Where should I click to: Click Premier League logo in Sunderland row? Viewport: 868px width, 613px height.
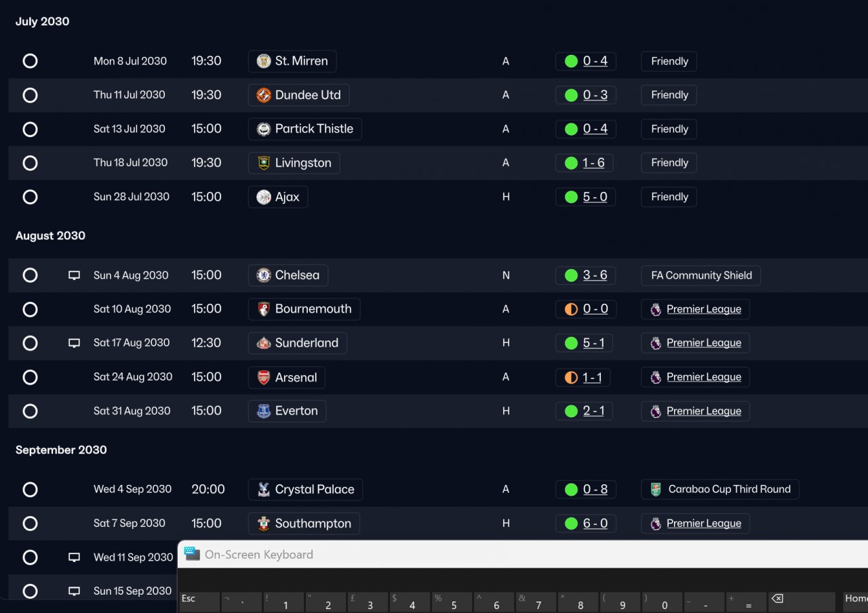(656, 343)
